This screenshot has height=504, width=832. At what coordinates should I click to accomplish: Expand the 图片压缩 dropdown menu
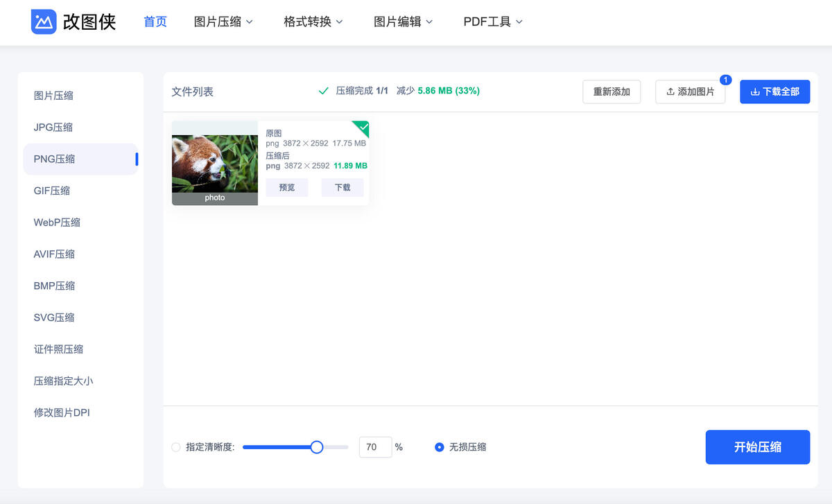223,21
